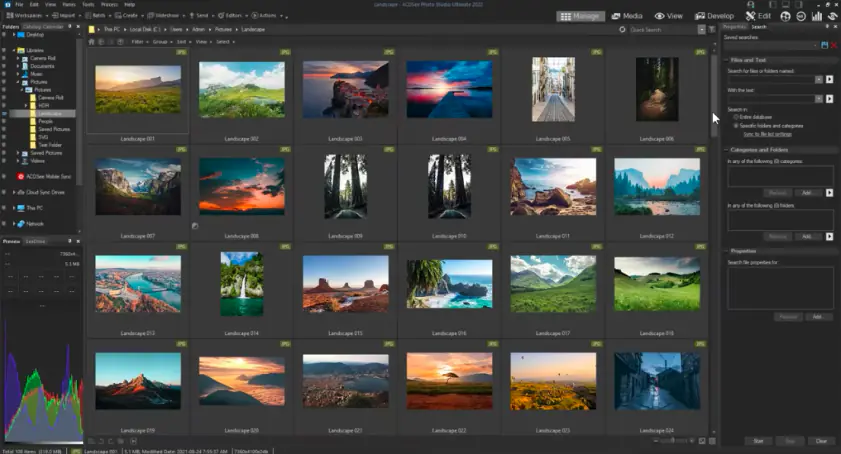Open the Select dropdown
The image size is (841, 454).
pos(225,42)
